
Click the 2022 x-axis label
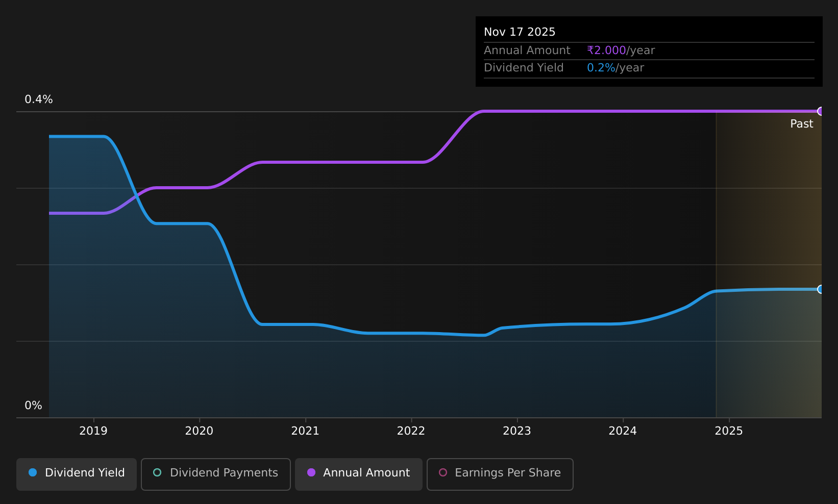tap(411, 431)
